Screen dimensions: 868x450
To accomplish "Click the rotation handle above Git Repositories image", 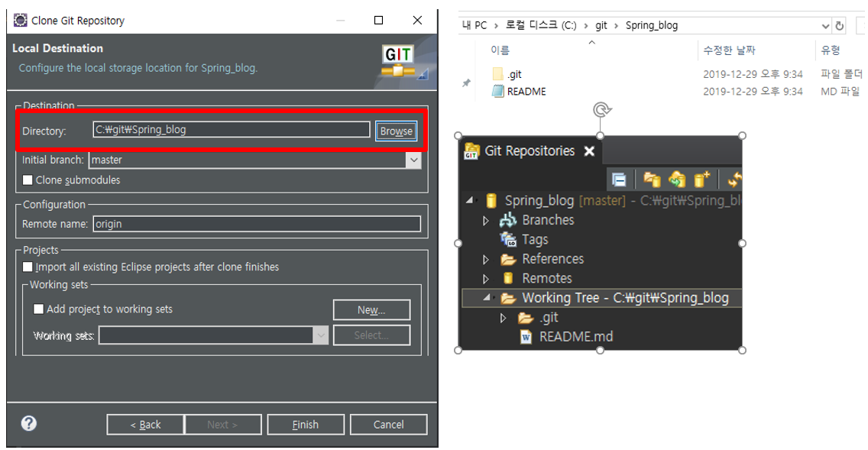I will (x=602, y=109).
